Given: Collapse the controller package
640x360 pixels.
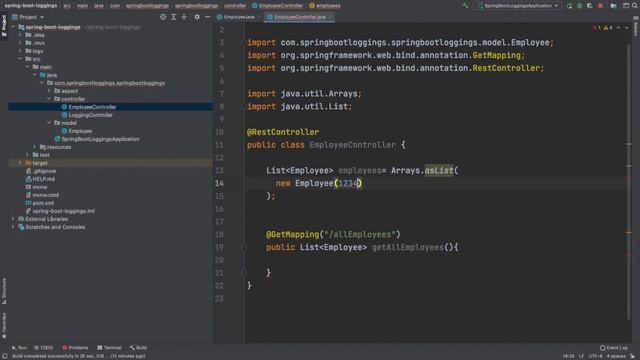Looking at the screenshot, I should [x=49, y=99].
